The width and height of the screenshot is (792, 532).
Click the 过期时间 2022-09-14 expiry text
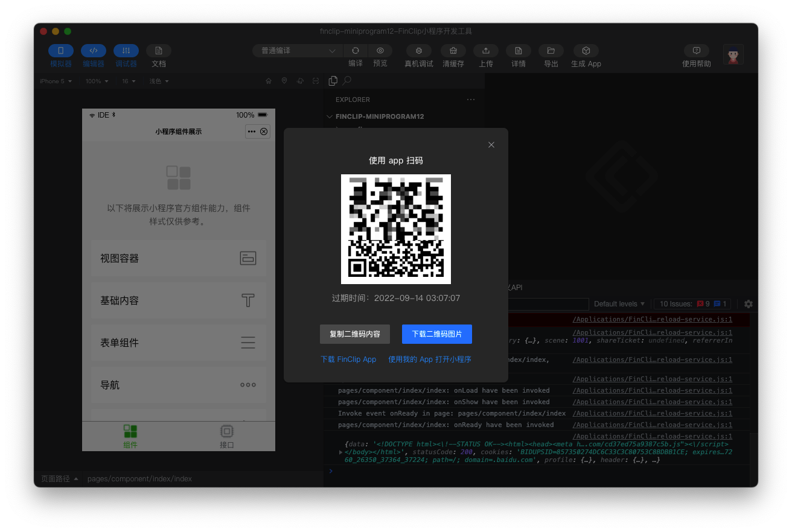click(x=396, y=298)
